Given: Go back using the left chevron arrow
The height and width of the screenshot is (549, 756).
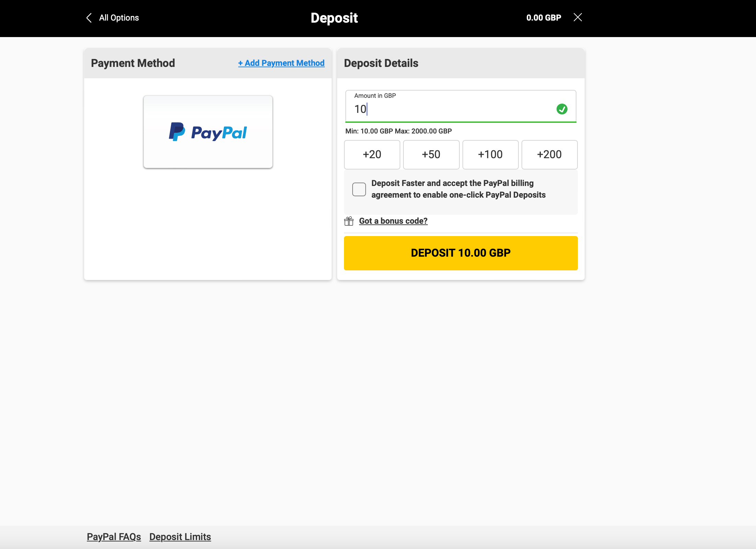Looking at the screenshot, I should coord(89,18).
